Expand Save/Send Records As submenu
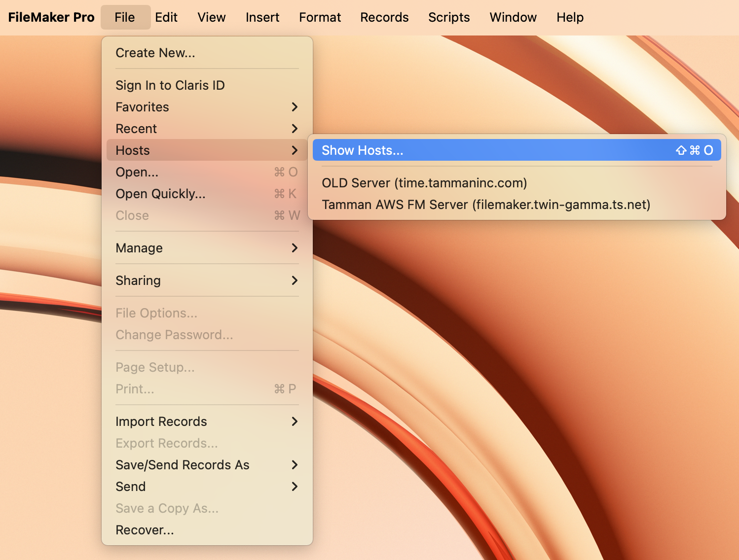The height and width of the screenshot is (560, 739). pos(207,465)
